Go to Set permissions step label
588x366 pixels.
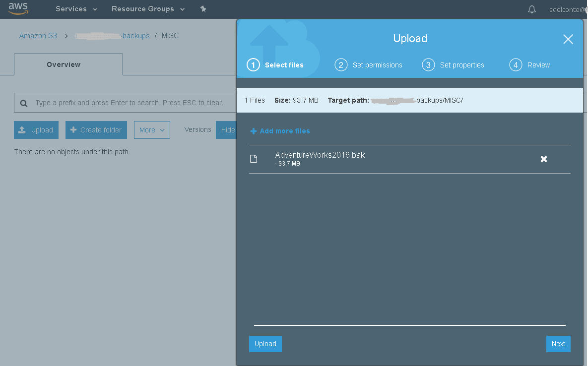click(377, 65)
